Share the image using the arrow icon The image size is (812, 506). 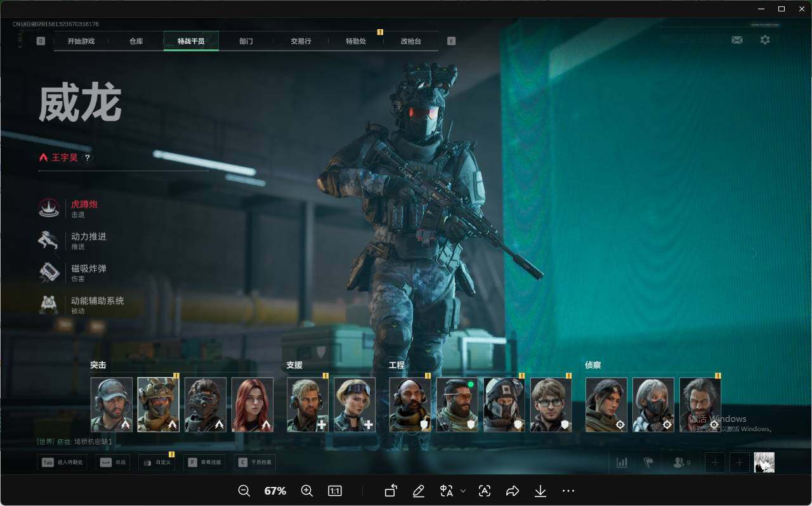(513, 491)
